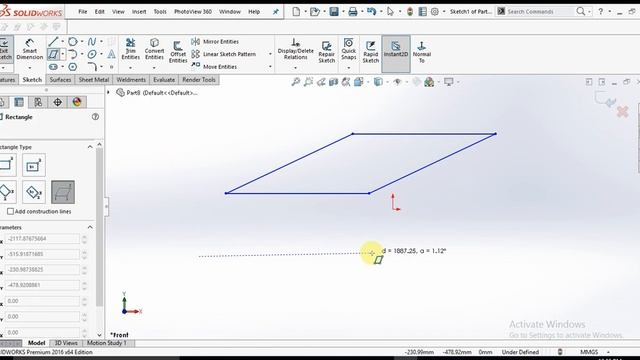Click the Save icon
Image resolution: width=640 pixels, height=360 pixels.
point(334,12)
